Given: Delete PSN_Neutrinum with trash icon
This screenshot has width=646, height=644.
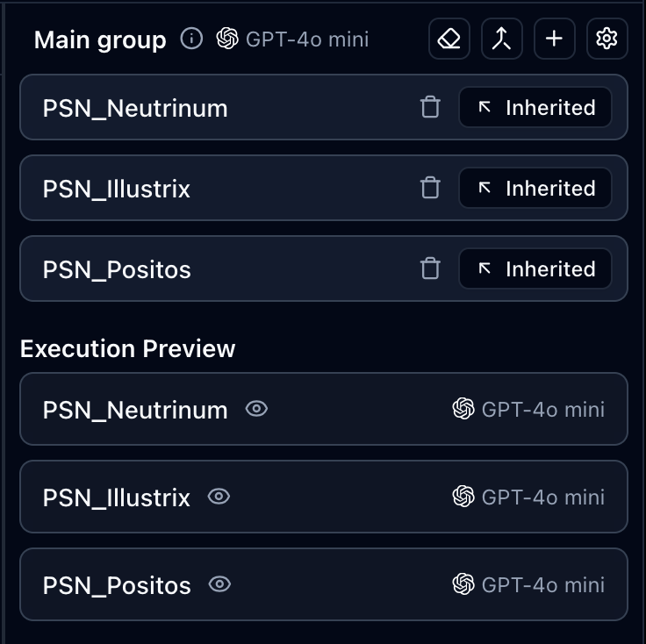Looking at the screenshot, I should pos(430,108).
